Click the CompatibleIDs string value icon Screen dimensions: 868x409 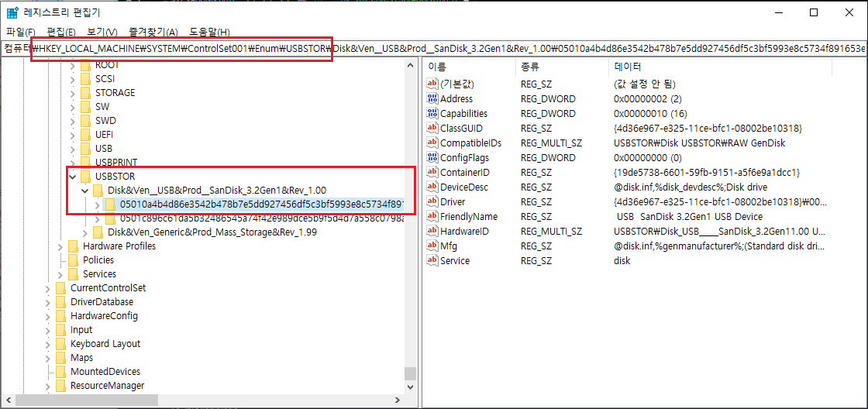pyautogui.click(x=432, y=143)
